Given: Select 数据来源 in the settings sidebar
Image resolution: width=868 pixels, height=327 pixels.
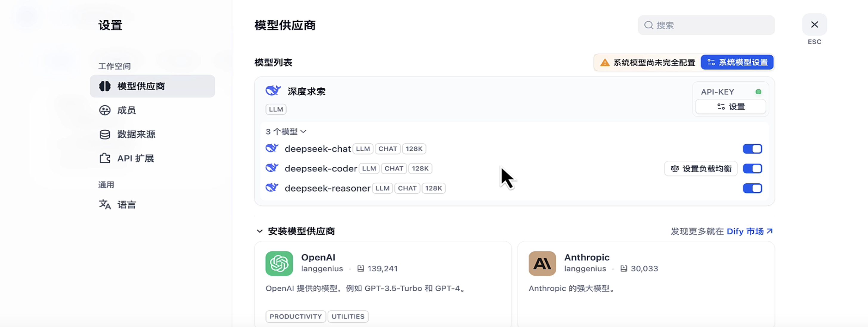Looking at the screenshot, I should (x=136, y=134).
